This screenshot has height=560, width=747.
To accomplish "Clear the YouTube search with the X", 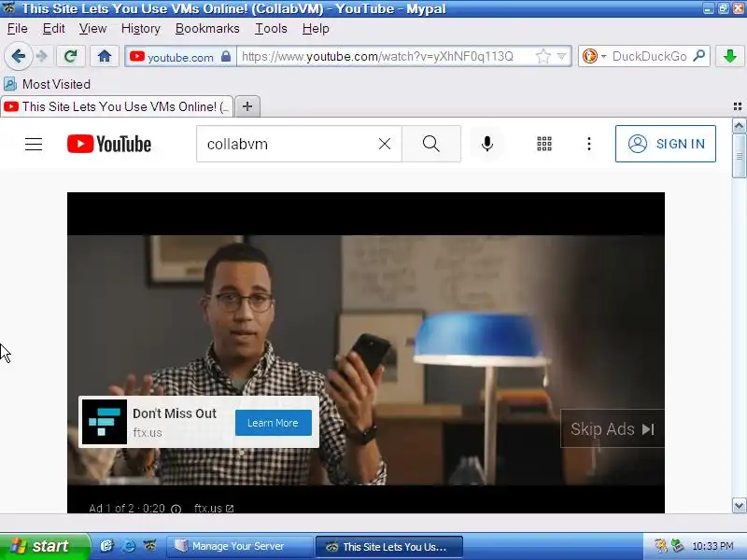I will click(385, 144).
